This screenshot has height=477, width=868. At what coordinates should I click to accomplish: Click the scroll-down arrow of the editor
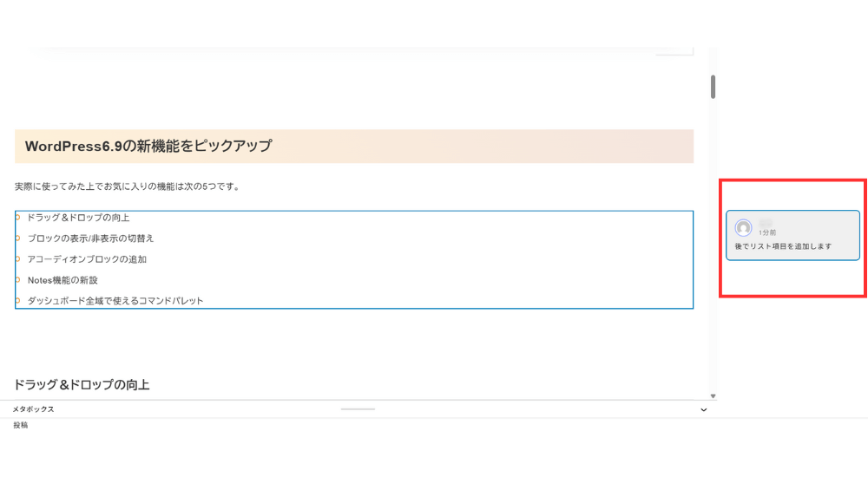click(713, 395)
